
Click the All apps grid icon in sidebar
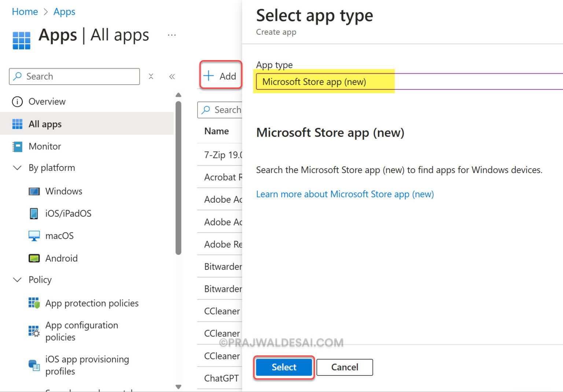coord(17,124)
